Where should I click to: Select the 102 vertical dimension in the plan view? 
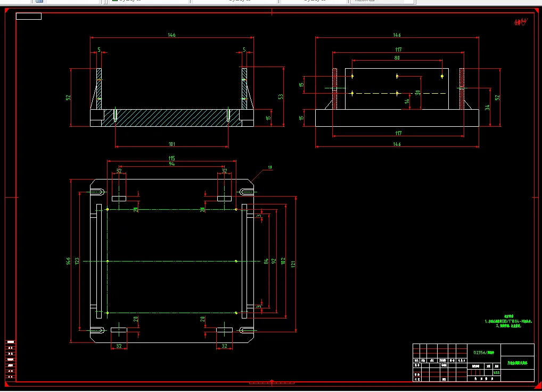[x=283, y=262]
